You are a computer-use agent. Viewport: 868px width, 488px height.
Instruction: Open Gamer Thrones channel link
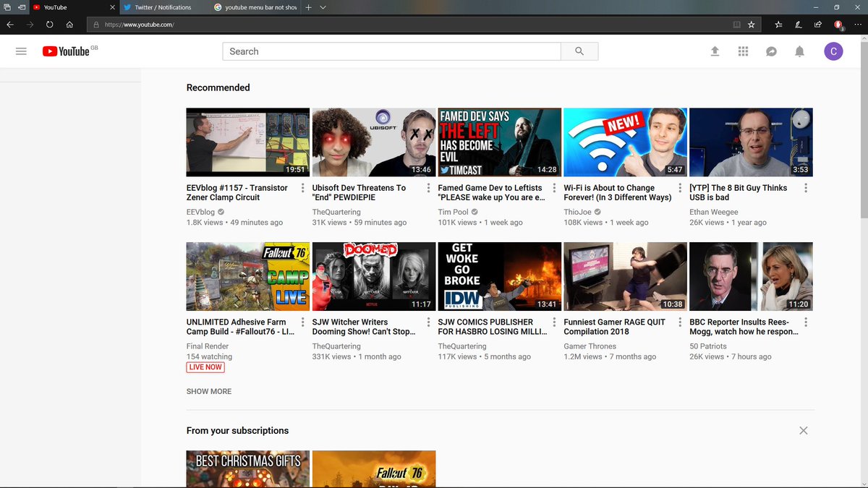pos(590,346)
